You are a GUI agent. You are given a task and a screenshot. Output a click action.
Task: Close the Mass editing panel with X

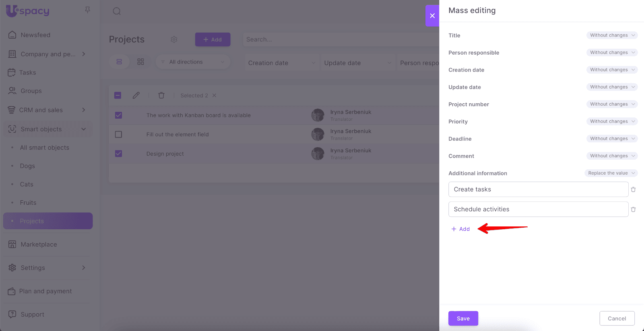(432, 16)
